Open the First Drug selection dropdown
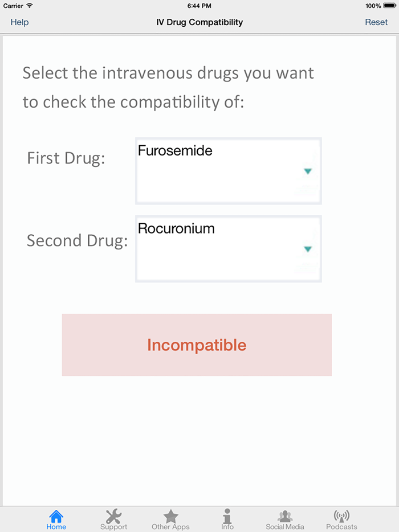Image resolution: width=399 pixels, height=532 pixels. click(x=228, y=170)
